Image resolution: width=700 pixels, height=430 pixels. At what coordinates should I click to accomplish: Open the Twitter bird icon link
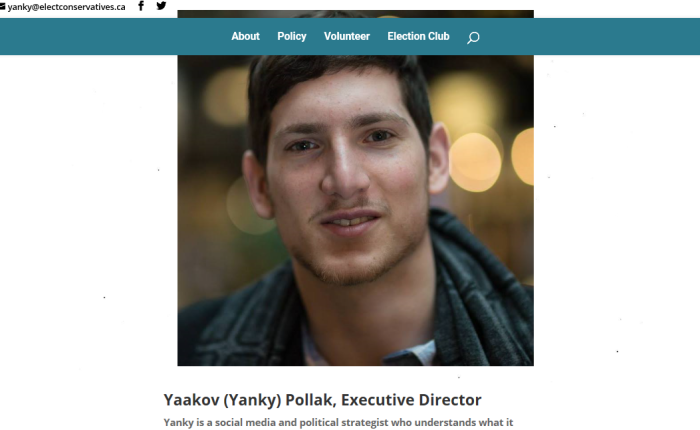[x=161, y=6]
